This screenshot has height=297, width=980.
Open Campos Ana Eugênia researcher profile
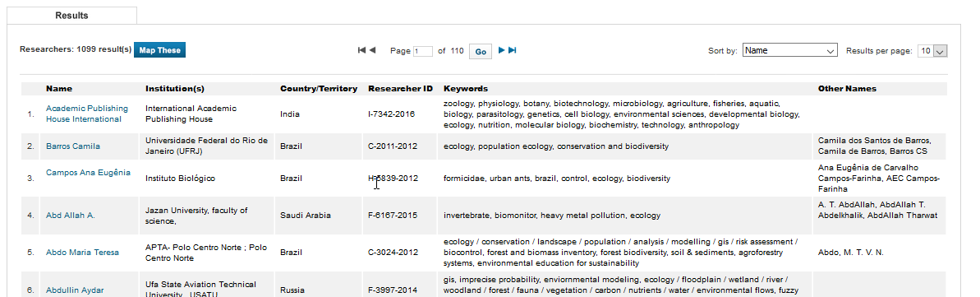coord(88,172)
